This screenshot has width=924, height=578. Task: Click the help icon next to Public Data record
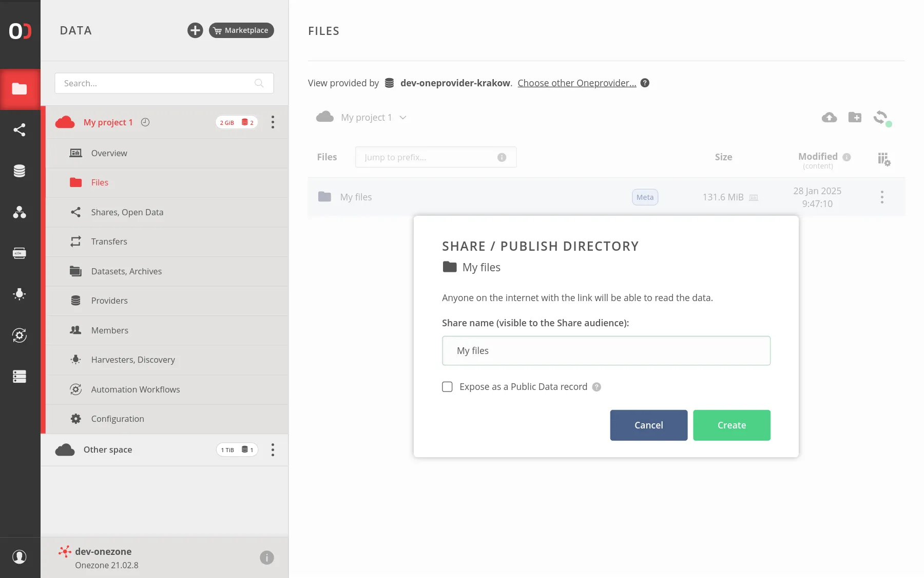pos(596,387)
